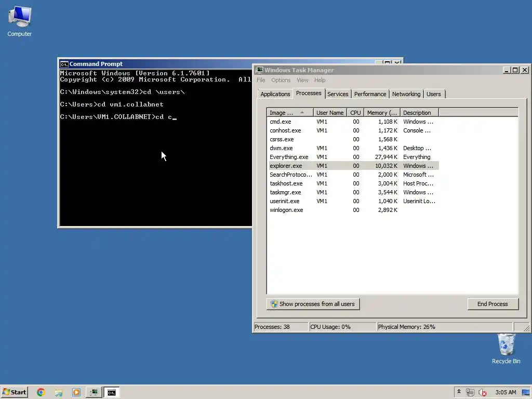Switch to the Applications tab
The height and width of the screenshot is (399, 532).
click(x=275, y=94)
